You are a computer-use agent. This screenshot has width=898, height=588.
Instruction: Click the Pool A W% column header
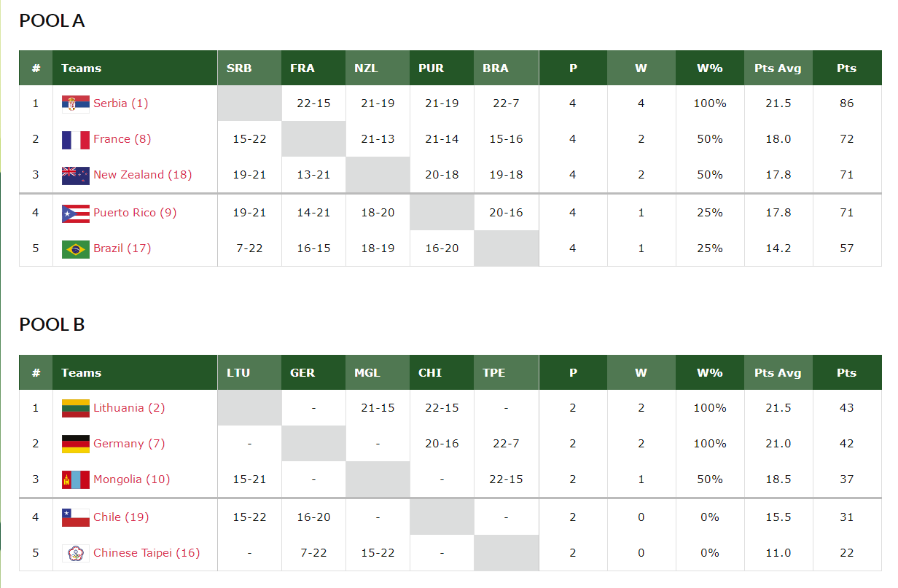click(x=709, y=68)
